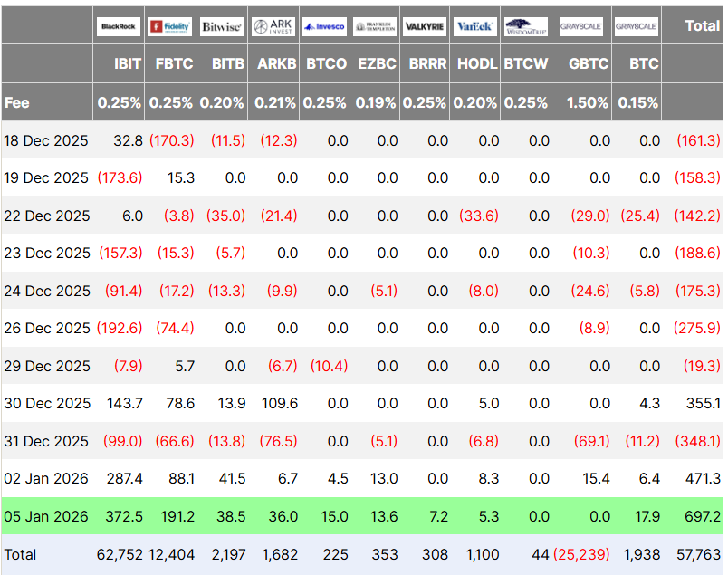The width and height of the screenshot is (728, 575).
Task: Click the BlackRock logo
Action: (x=119, y=27)
